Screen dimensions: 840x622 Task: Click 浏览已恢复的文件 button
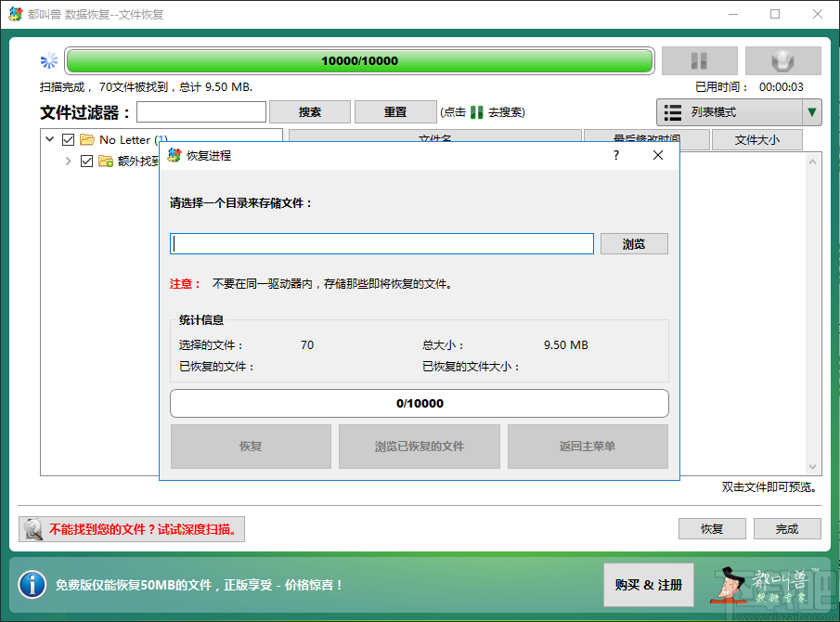(x=420, y=447)
